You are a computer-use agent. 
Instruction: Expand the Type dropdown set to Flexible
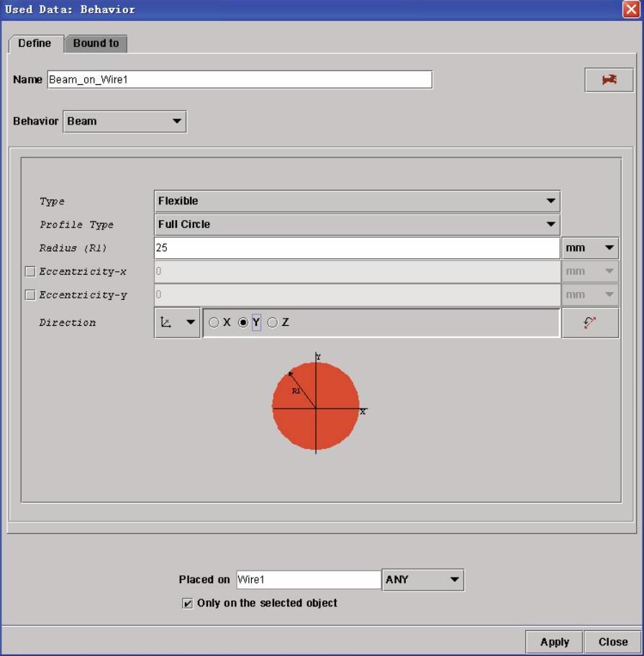click(357, 201)
